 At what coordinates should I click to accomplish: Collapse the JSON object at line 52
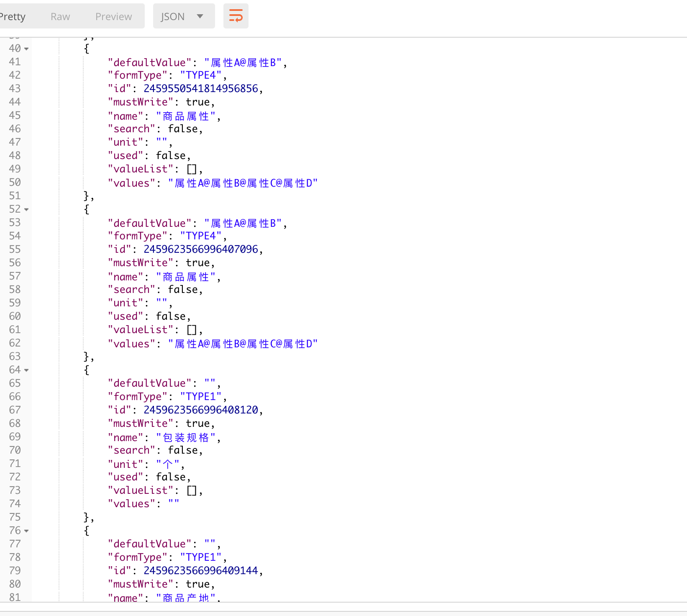pyautogui.click(x=26, y=210)
